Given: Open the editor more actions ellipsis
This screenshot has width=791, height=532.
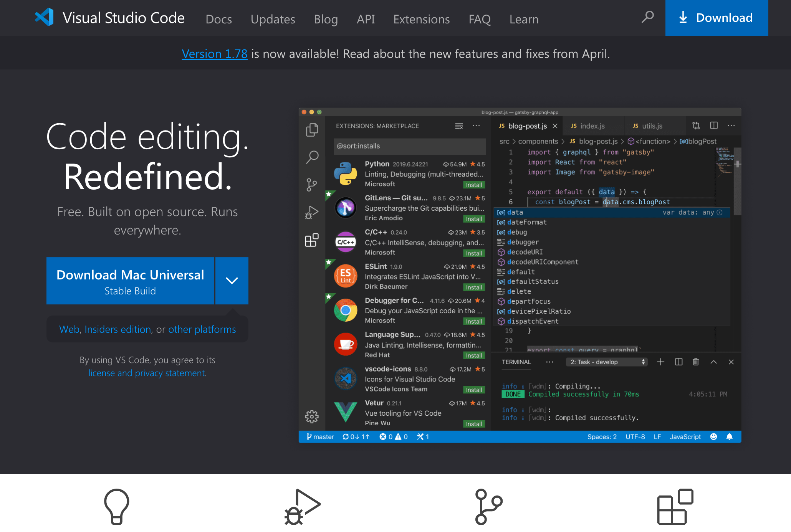Looking at the screenshot, I should [x=731, y=126].
